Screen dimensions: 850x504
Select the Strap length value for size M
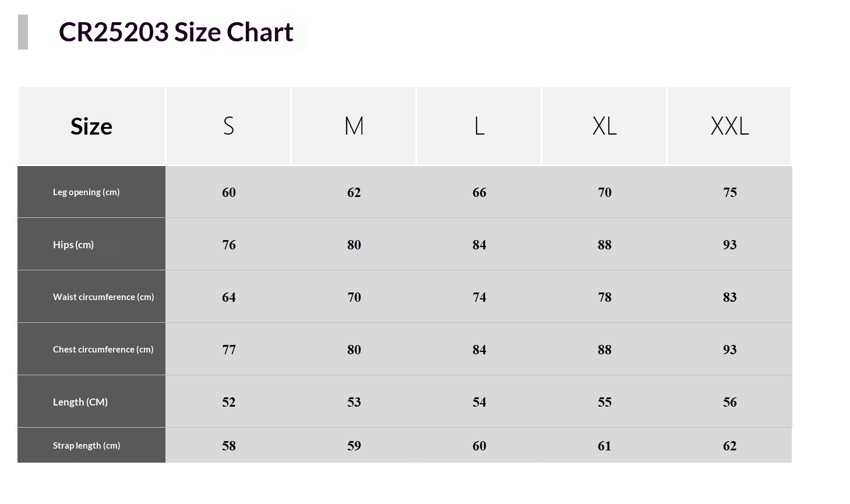(354, 446)
